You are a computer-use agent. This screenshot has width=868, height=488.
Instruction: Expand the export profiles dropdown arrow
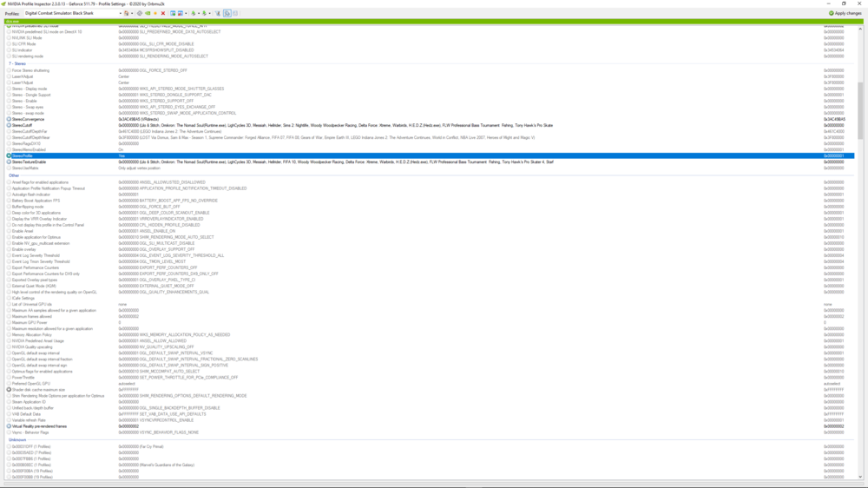pos(199,13)
